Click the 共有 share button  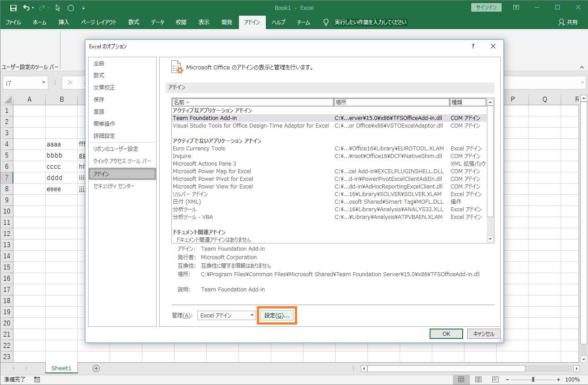(x=568, y=22)
